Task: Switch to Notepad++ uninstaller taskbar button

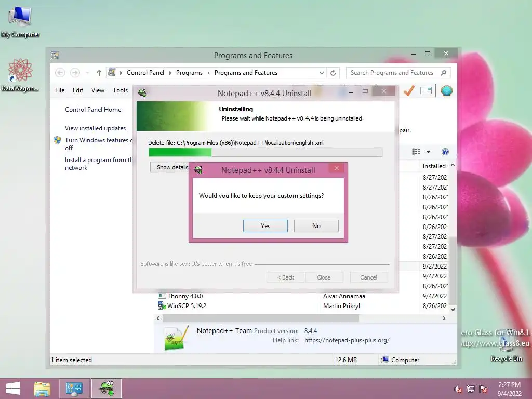Action: (107, 389)
